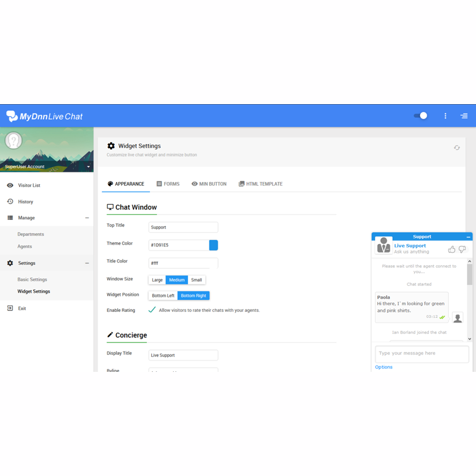Image resolution: width=476 pixels, height=476 pixels.
Task: Click the Support title bar in chat preview
Action: click(x=422, y=236)
